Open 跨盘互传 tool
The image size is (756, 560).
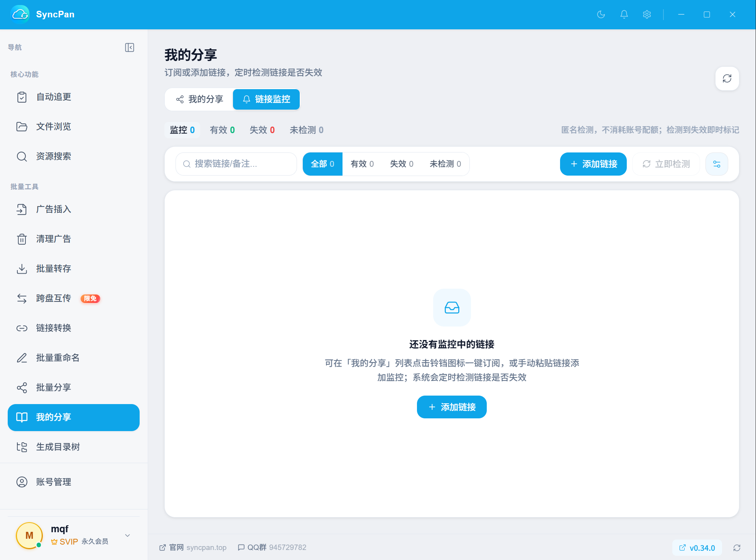pyautogui.click(x=74, y=298)
